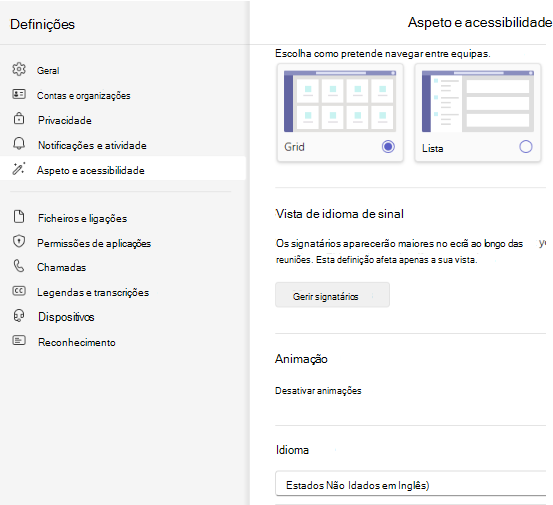Select Aspeto e acessibilidade menu item
This screenshot has width=553, height=505.
point(123,168)
